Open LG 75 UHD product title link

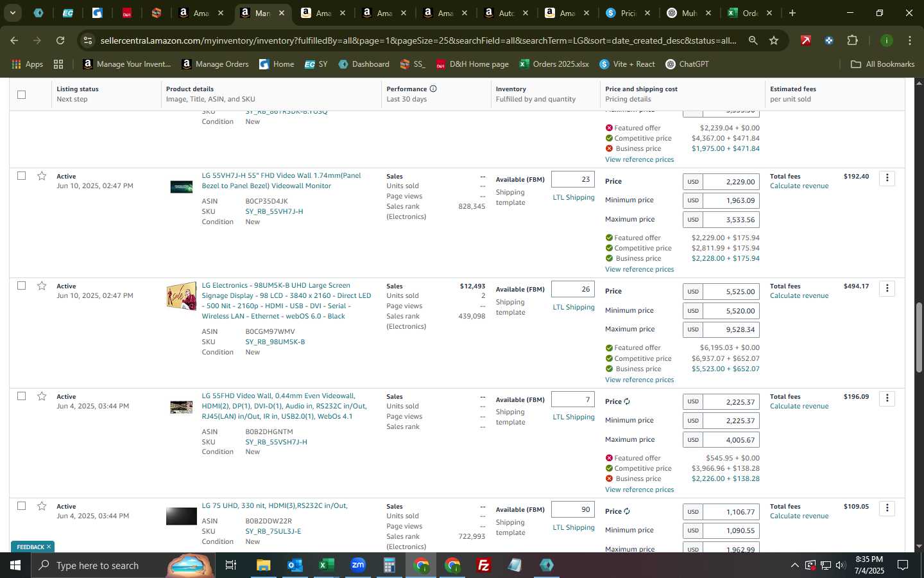point(275,505)
